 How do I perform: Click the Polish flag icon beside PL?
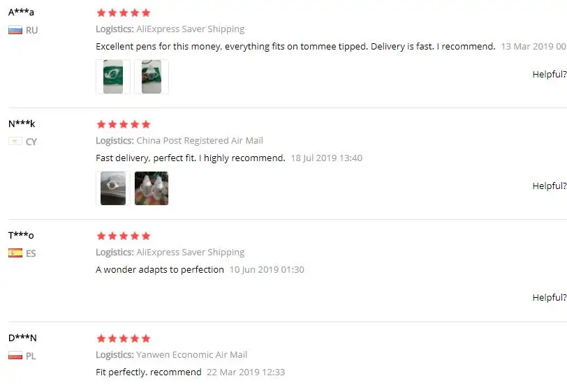click(15, 356)
